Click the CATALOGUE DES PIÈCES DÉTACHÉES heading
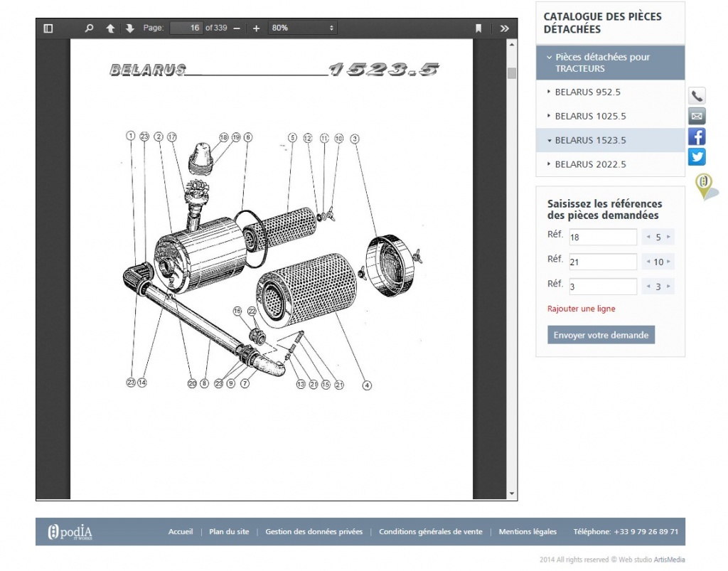The height and width of the screenshot is (571, 728). pyautogui.click(x=602, y=23)
